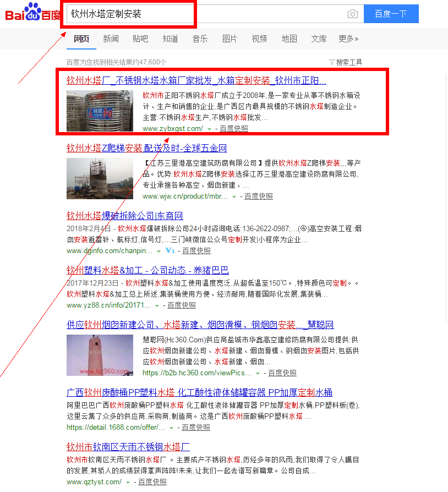This screenshot has width=448, height=492.
Task: Open the 地图 tab
Action: click(289, 39)
